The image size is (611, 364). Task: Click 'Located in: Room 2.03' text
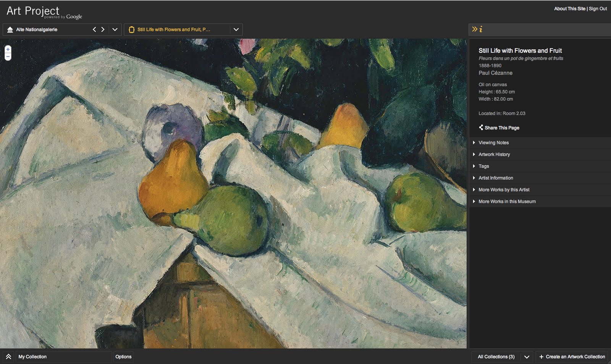pos(502,113)
